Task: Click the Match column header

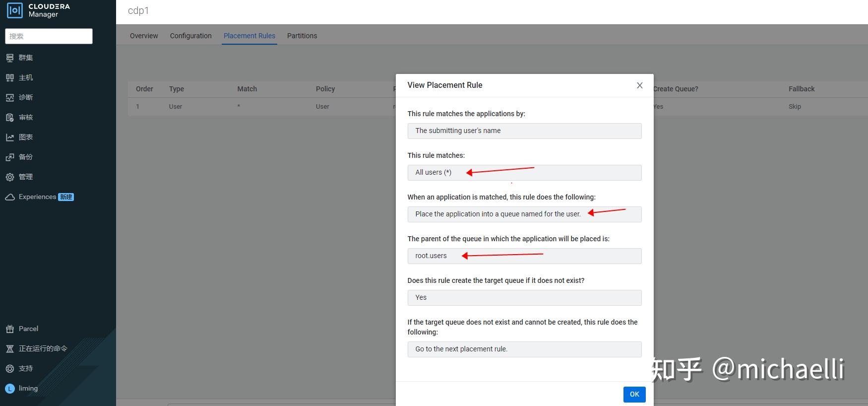Action: (247, 89)
